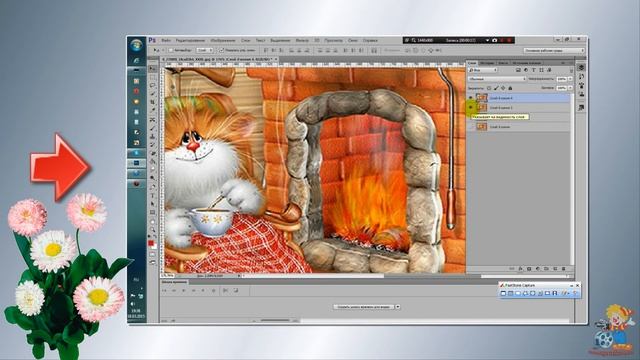The width and height of the screenshot is (640, 360).
Task: Toggle lock image pixels (brush icon)
Action: tap(496, 88)
